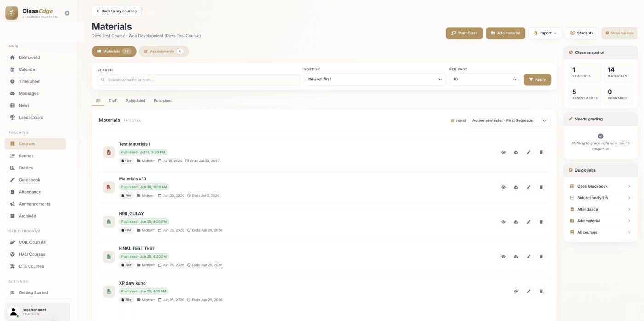Screen dimensions: 644x321
Task: Select the Published filter tab
Action: tap(162, 101)
